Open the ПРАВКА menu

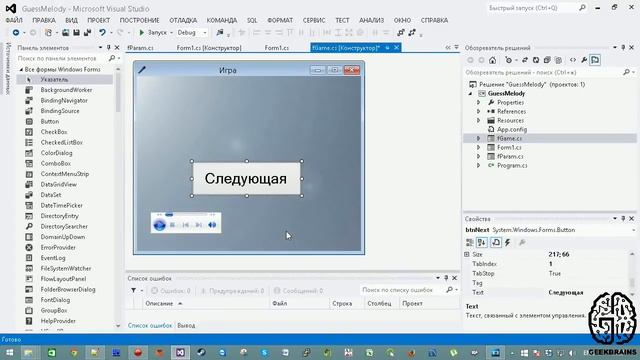click(x=44, y=20)
